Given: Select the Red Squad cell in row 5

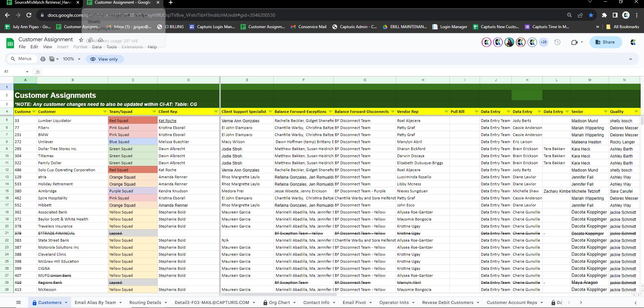Looking at the screenshot, I should pyautogui.click(x=133, y=121).
